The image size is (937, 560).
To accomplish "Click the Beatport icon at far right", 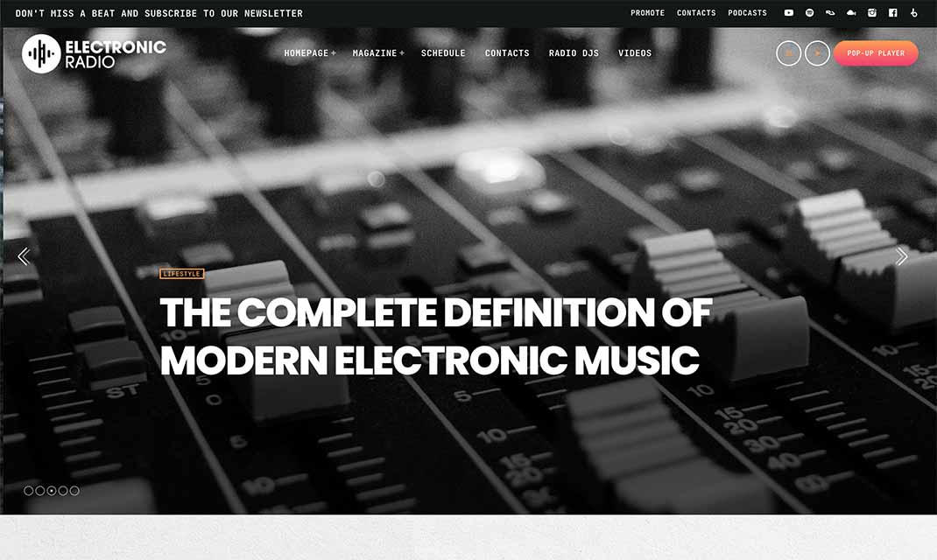I will click(914, 13).
